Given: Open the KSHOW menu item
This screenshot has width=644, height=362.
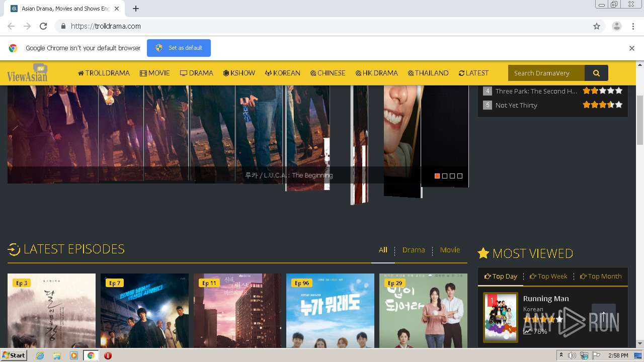Looking at the screenshot, I should (239, 73).
